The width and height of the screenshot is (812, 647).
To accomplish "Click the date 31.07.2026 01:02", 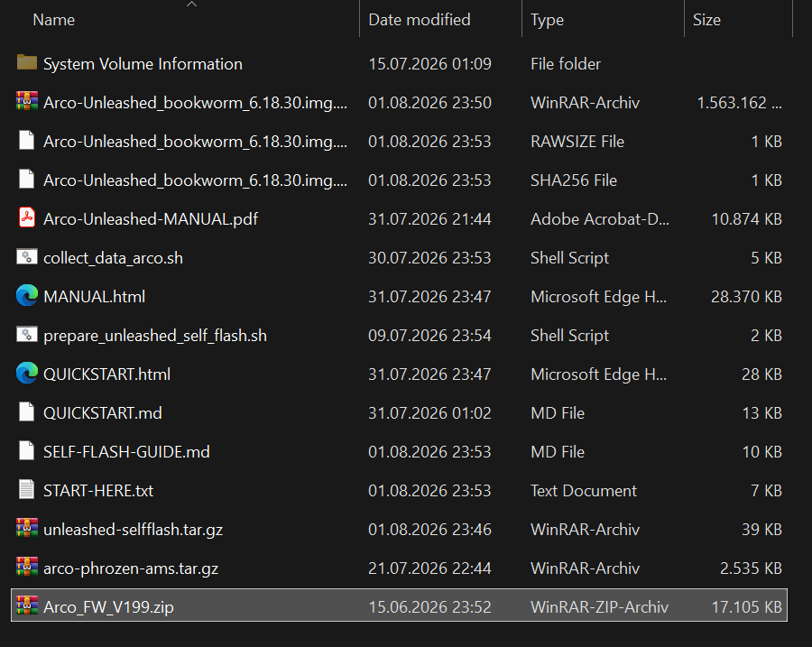I will [429, 413].
